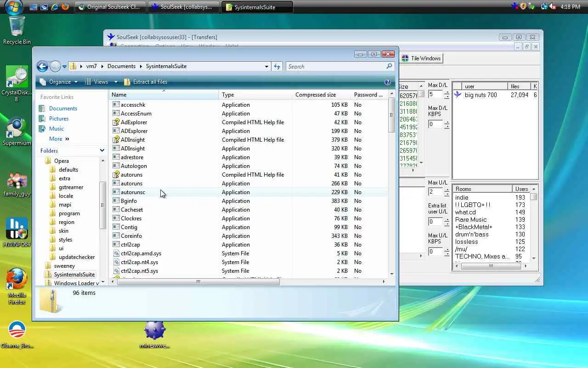Click Extract all files button
This screenshot has width=588, height=368.
click(x=145, y=82)
